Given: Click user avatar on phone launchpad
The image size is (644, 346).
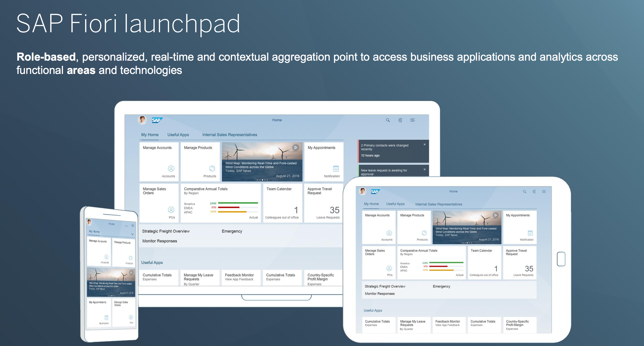Looking at the screenshot, I should tap(89, 222).
